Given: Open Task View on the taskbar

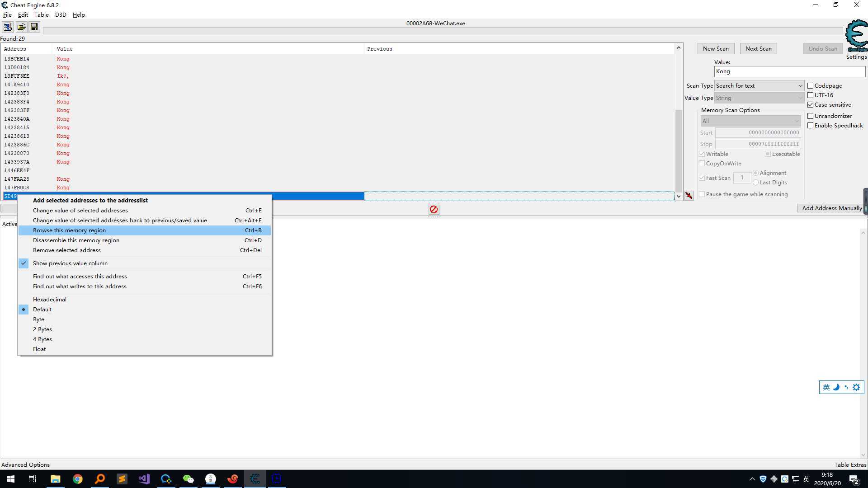Looking at the screenshot, I should [33, 479].
